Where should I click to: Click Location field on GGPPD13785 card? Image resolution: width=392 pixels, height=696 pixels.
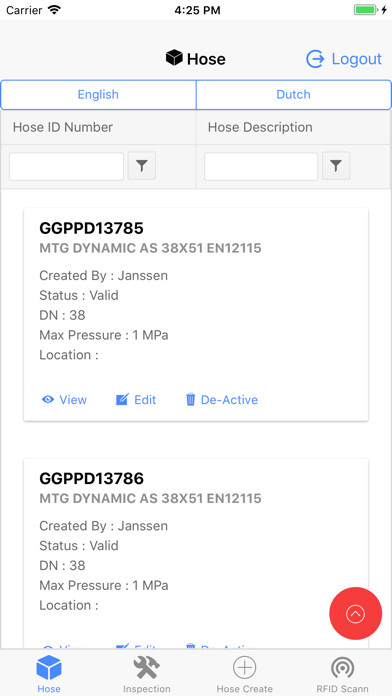(69, 355)
